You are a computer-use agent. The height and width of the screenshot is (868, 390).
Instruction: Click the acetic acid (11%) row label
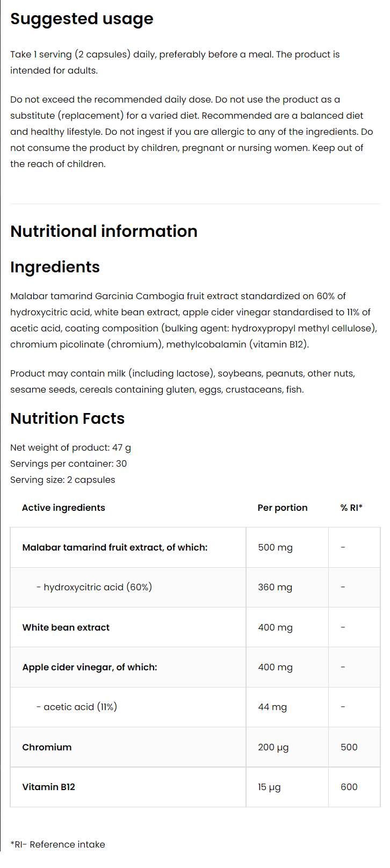[x=77, y=707]
